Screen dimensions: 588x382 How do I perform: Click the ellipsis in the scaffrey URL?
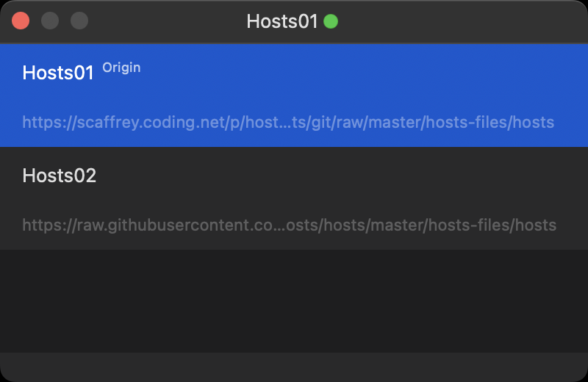285,122
